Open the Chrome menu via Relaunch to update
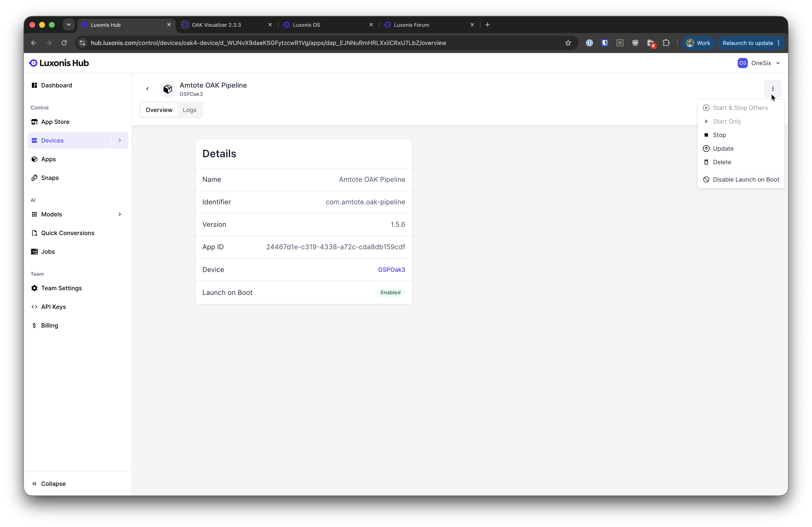 [751, 43]
